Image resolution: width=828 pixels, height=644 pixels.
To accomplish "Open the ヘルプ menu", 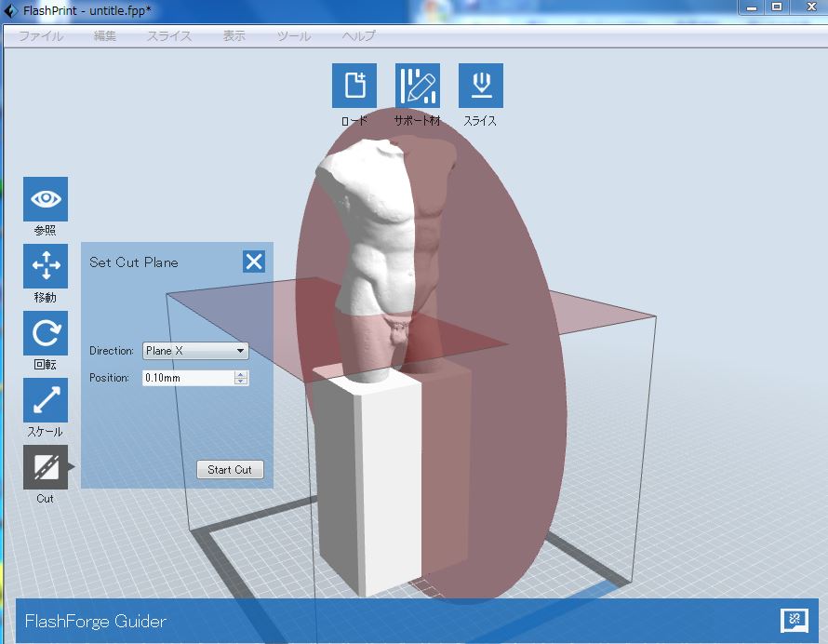I will (358, 36).
